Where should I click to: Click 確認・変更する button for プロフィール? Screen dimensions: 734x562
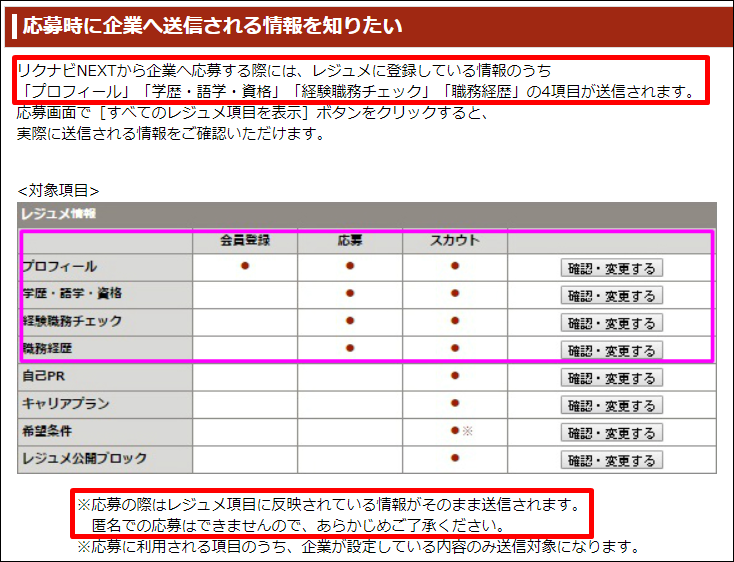pos(611,268)
